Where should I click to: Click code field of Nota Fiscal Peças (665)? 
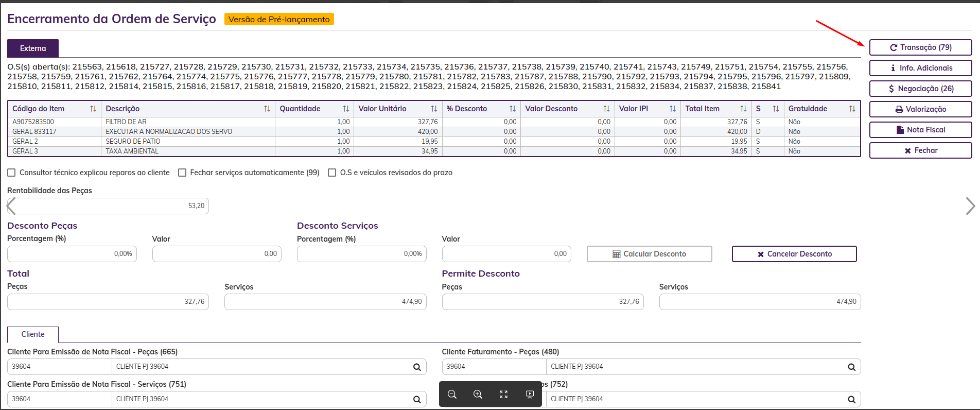60,367
